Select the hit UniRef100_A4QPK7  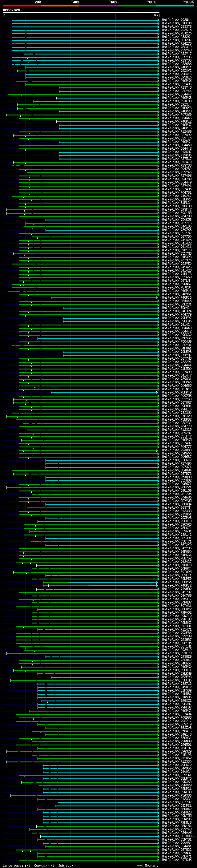coord(176,125)
